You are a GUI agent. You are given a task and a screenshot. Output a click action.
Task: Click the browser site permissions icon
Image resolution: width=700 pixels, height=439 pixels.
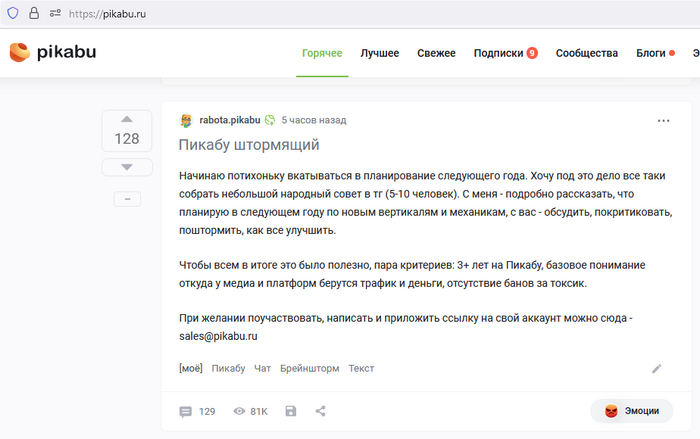coord(55,13)
